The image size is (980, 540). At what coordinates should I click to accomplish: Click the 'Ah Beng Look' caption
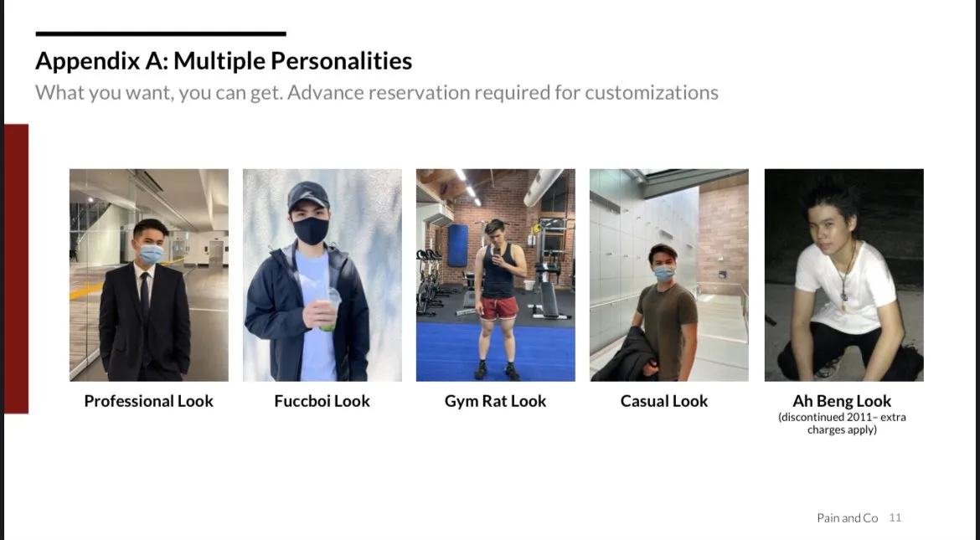coord(842,401)
